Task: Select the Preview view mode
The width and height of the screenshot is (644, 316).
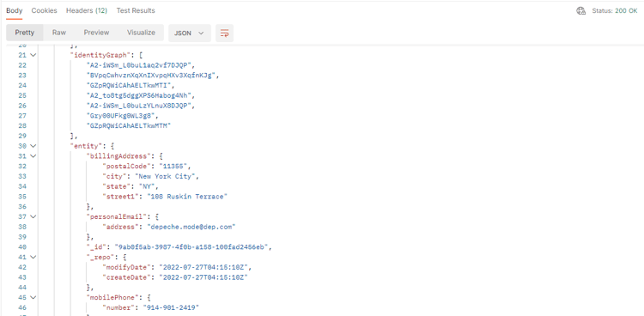Action: pyautogui.click(x=96, y=33)
